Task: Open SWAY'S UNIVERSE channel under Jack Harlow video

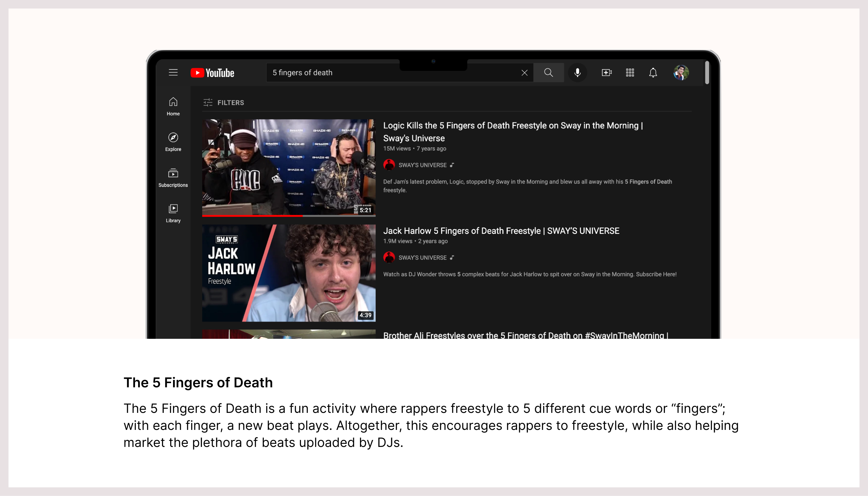Action: 422,258
